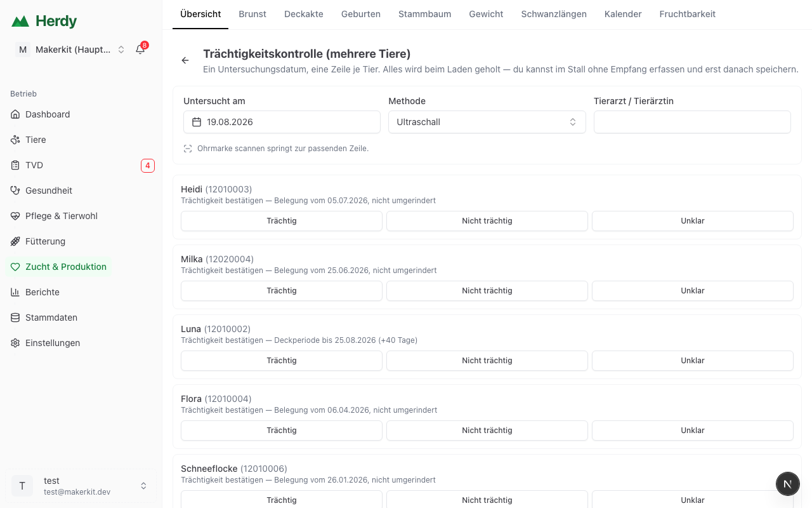The height and width of the screenshot is (508, 812).
Task: Open Gesundheit in the sidebar
Action: (x=49, y=190)
